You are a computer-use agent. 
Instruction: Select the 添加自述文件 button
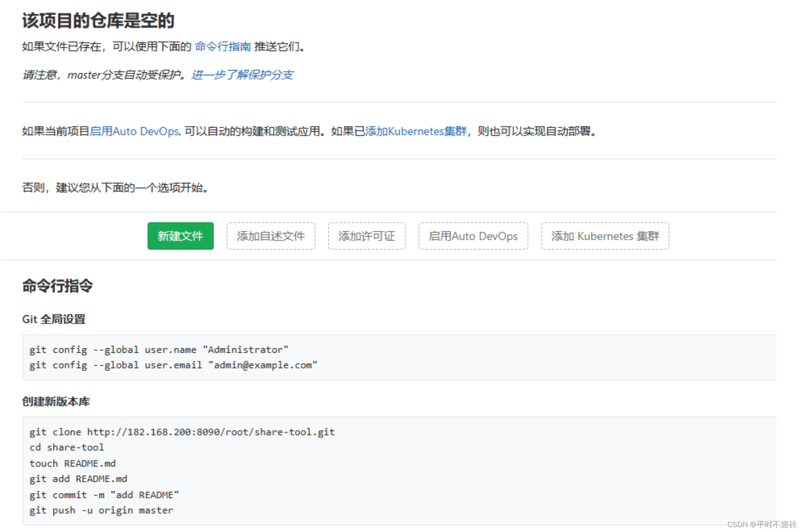click(271, 236)
